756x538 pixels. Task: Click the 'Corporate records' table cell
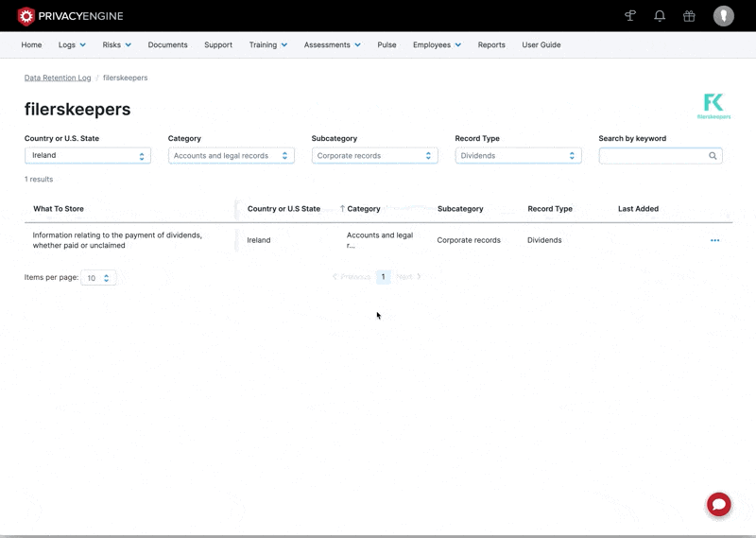click(469, 240)
